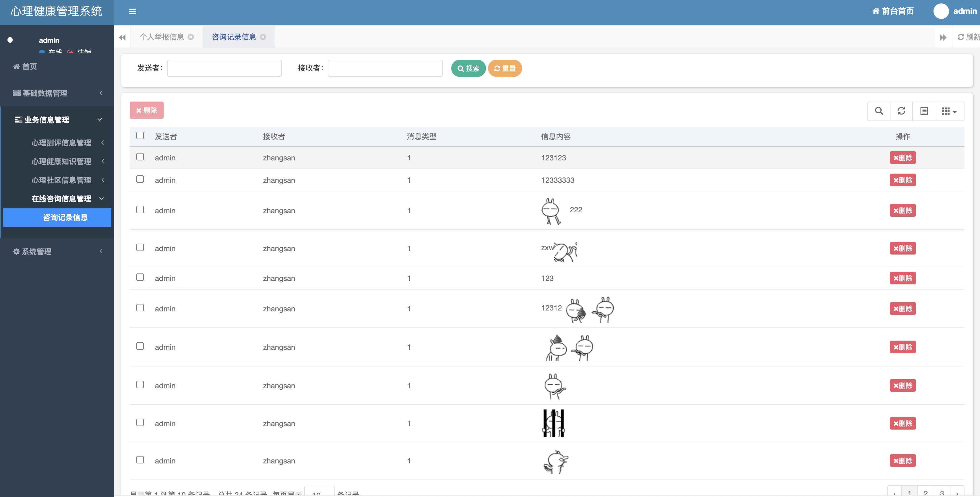Expand 心理社区信息管理 submenu
This screenshot has height=497, width=980.
tap(61, 180)
